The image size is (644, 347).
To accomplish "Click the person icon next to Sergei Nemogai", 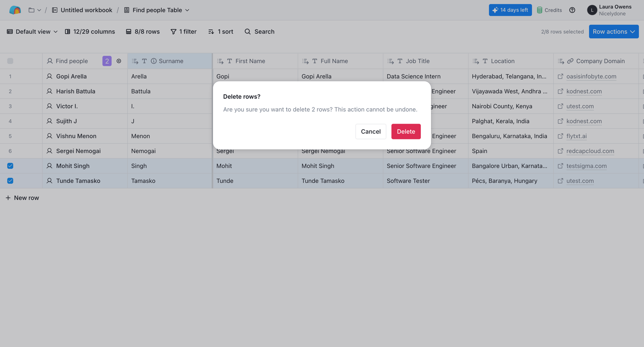I will pyautogui.click(x=49, y=151).
